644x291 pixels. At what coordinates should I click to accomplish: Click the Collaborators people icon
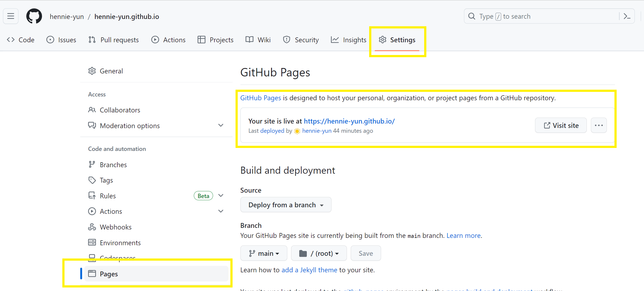(92, 110)
